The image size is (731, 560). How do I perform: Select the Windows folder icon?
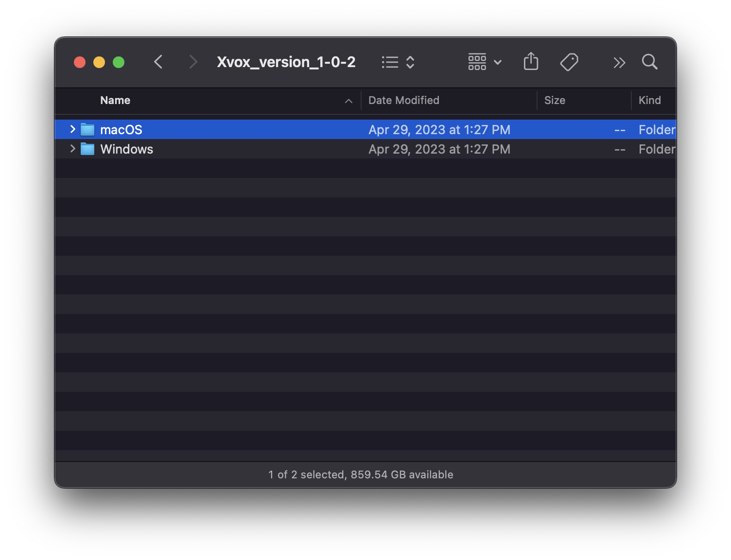point(87,149)
